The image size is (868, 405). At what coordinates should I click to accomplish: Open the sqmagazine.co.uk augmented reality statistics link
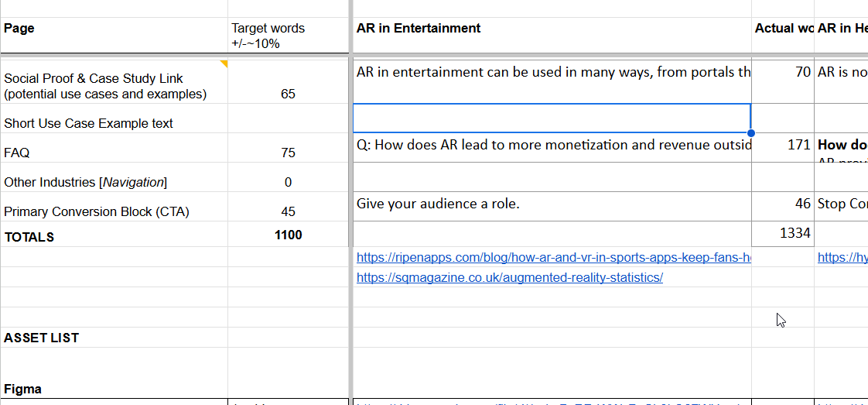(509, 277)
